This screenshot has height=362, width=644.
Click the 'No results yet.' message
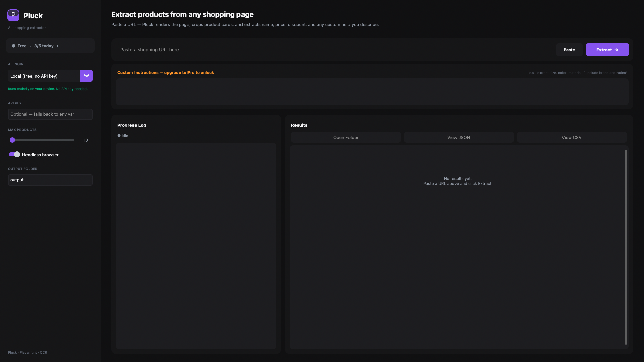(458, 179)
